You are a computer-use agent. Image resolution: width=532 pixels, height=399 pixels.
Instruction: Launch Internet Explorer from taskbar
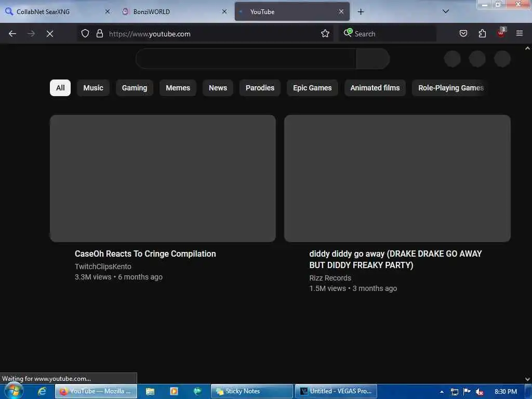click(x=42, y=391)
